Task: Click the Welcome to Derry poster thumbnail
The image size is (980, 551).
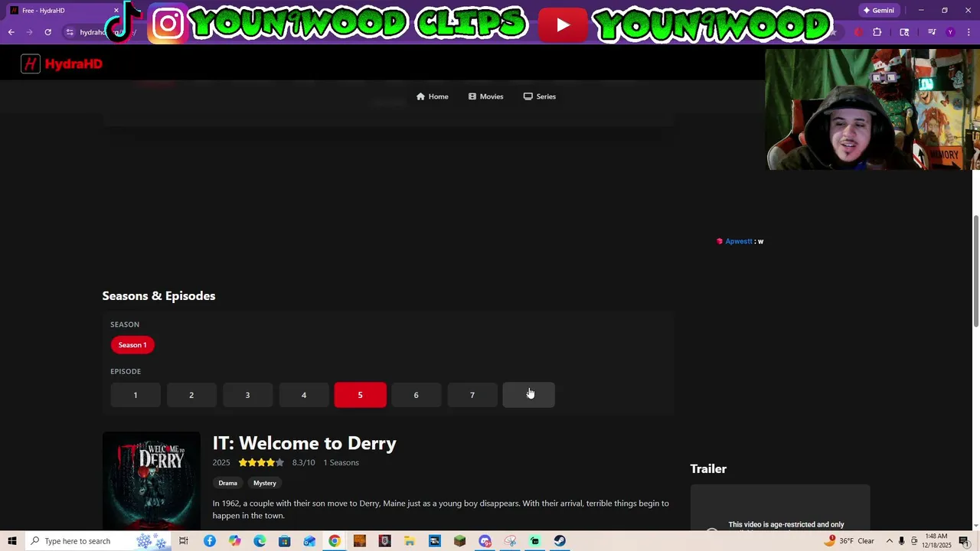Action: 152,481
